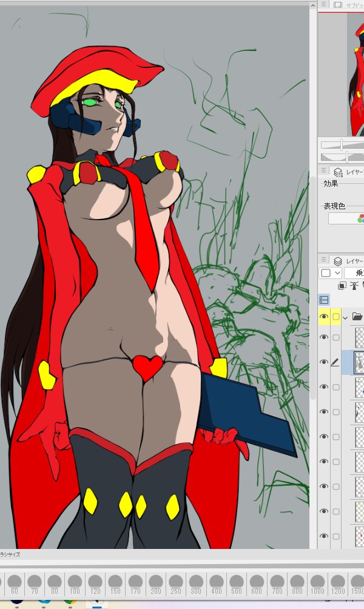
Task: Select the 100 brush size preset
Action: coord(75,585)
